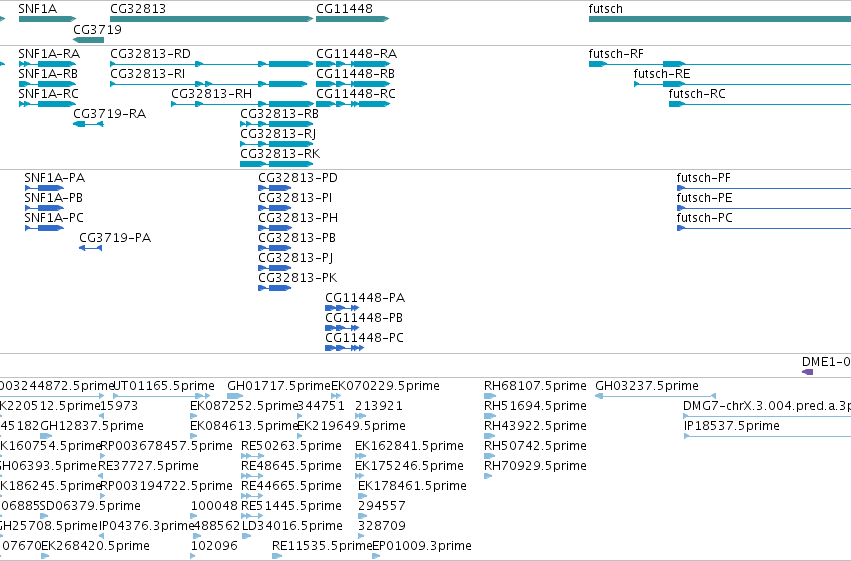Screen dimensions: 851x561
Task: Select EST UT01165.5prime
Action: (x=162, y=396)
